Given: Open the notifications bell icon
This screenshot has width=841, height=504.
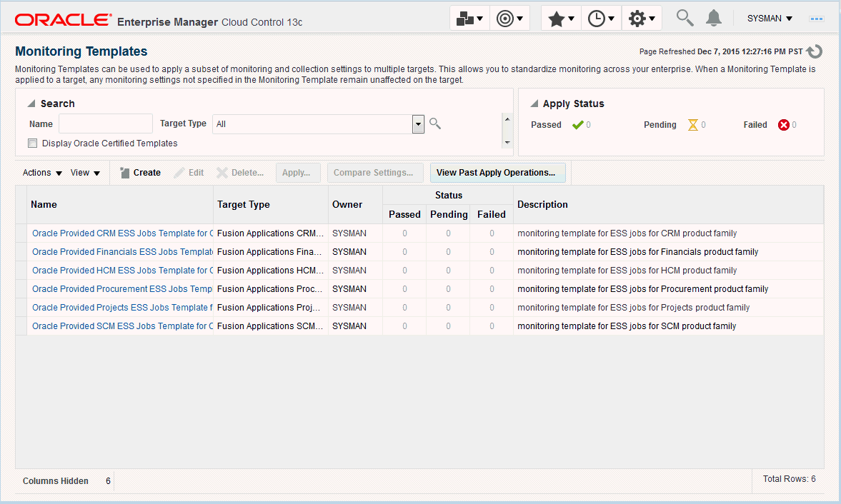Looking at the screenshot, I should pyautogui.click(x=713, y=19).
